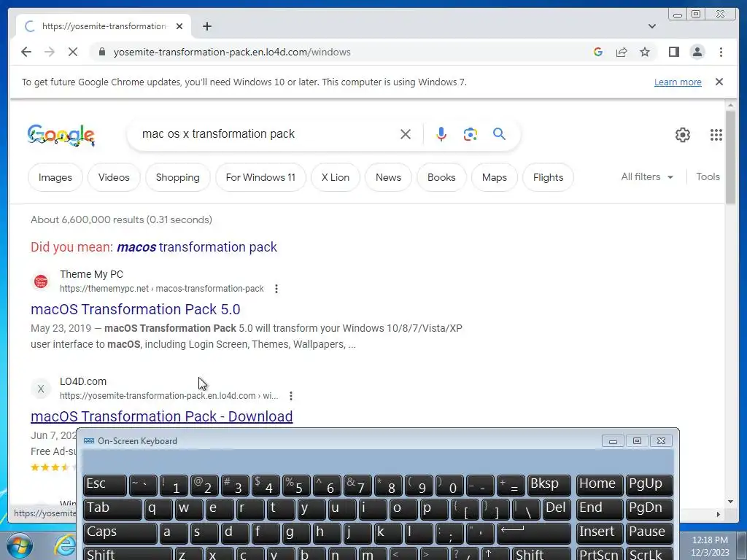Click the Esc key on On-Screen Keyboard

point(105,485)
